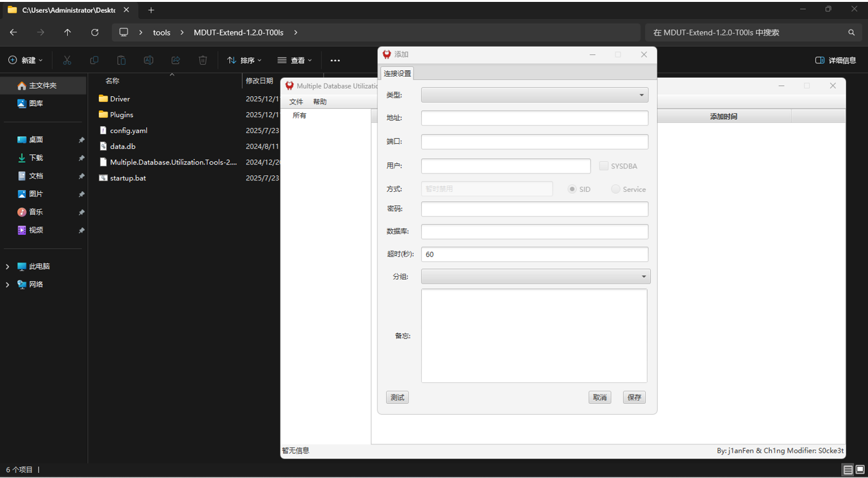868x478 pixels.
Task: Select the Service radio button
Action: tap(615, 189)
